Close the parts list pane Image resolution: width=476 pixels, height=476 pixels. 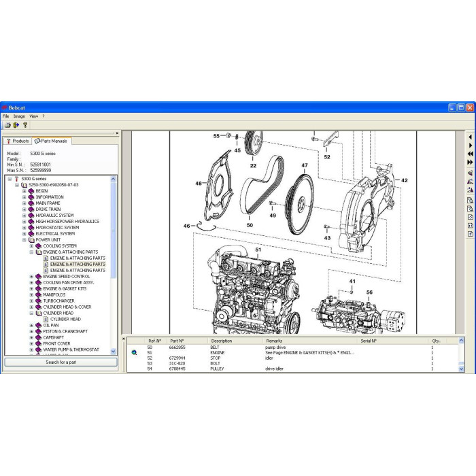coord(124,339)
